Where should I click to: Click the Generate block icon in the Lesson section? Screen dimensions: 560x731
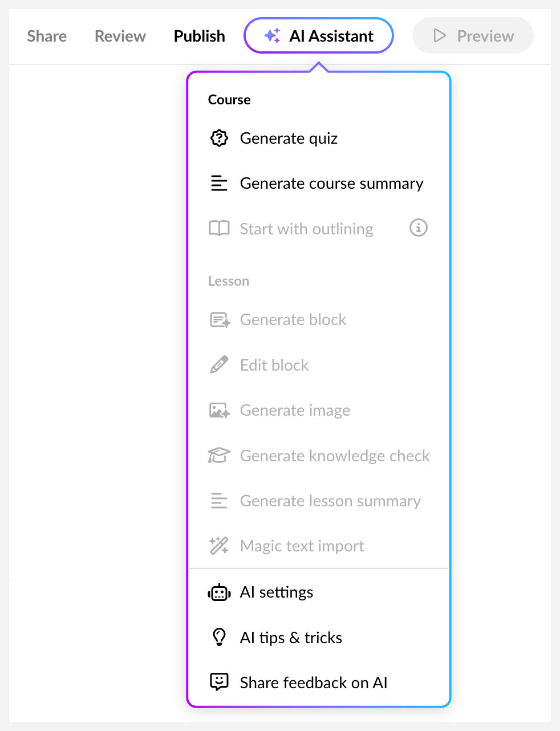[x=219, y=319]
